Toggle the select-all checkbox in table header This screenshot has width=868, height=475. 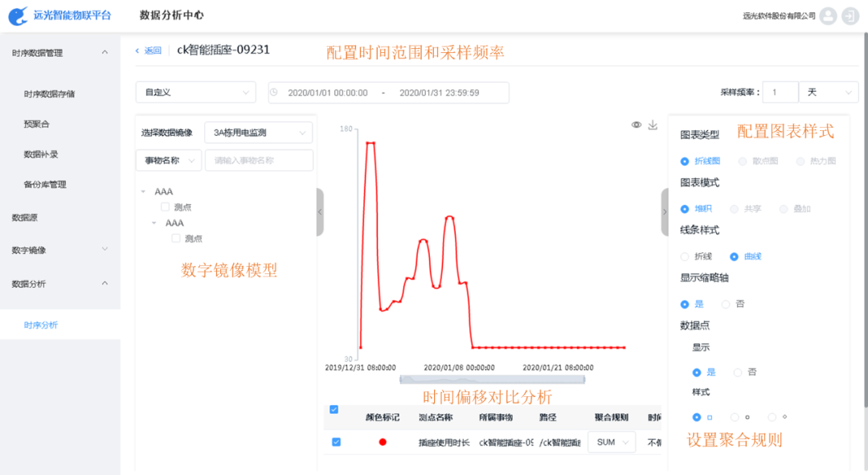(334, 410)
